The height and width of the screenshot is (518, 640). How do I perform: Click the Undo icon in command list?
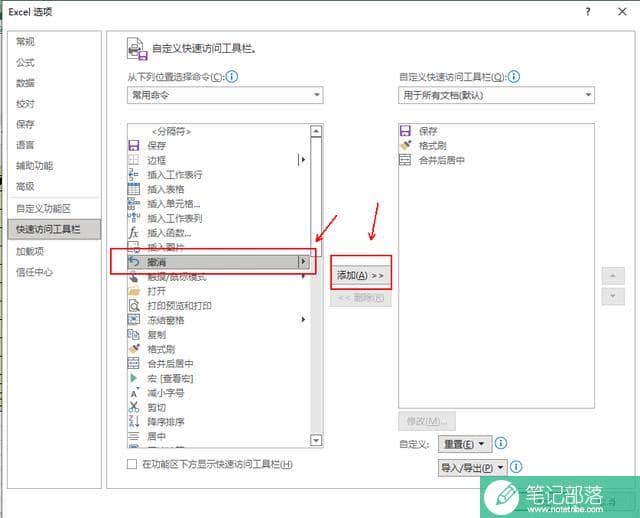[x=134, y=262]
